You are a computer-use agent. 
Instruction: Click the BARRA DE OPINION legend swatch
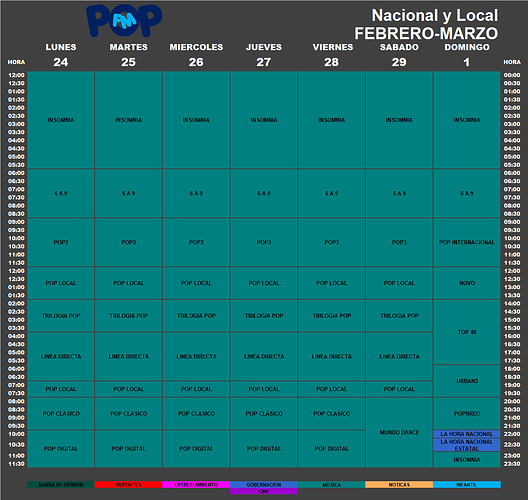[61, 485]
